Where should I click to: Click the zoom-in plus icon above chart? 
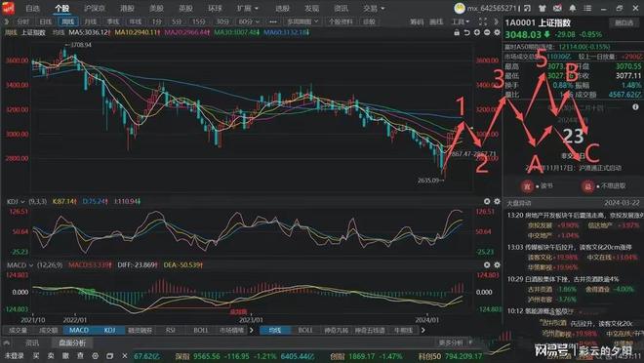[x=476, y=32]
